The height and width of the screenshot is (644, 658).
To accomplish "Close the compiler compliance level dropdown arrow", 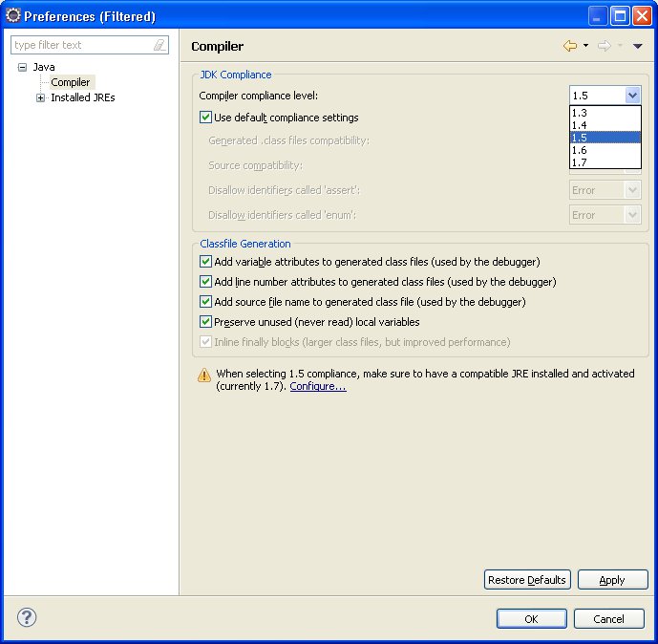I will tap(632, 95).
